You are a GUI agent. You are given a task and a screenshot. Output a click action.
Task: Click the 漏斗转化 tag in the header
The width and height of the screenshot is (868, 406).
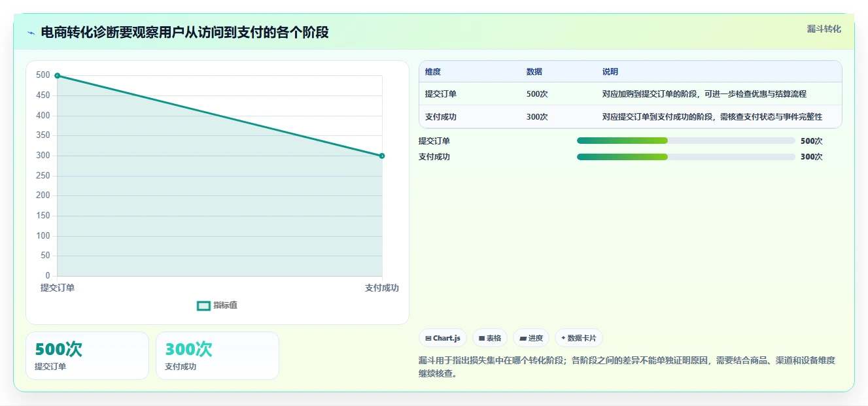[x=824, y=29]
